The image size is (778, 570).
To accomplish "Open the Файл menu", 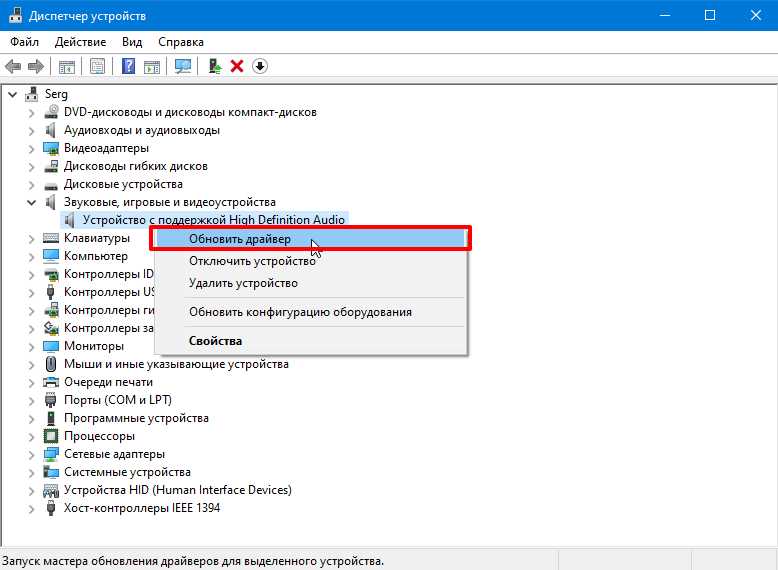I will 24,42.
